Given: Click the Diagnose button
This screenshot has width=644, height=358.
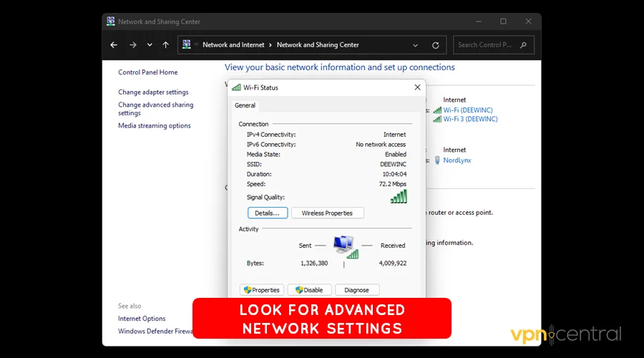Looking at the screenshot, I should [357, 290].
